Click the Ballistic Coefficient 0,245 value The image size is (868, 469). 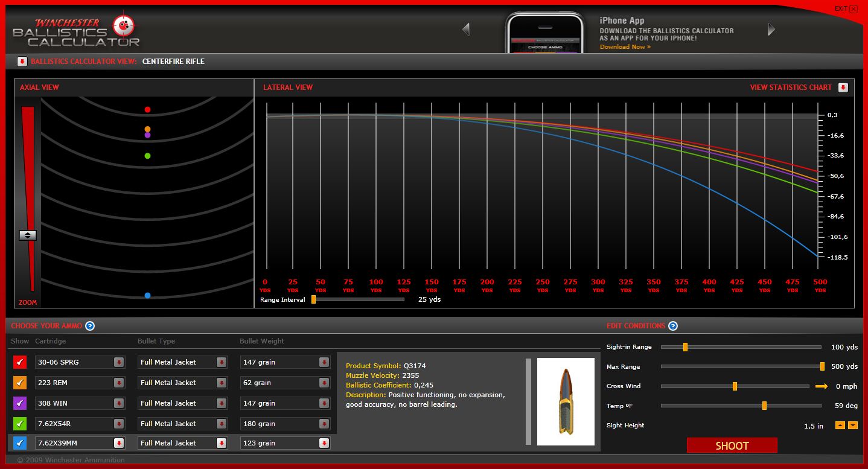click(424, 385)
